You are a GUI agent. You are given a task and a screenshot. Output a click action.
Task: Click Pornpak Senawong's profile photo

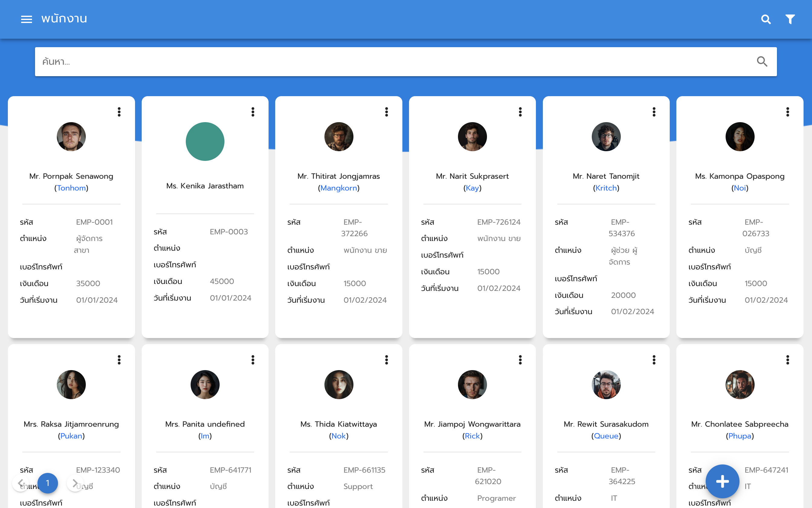click(71, 137)
